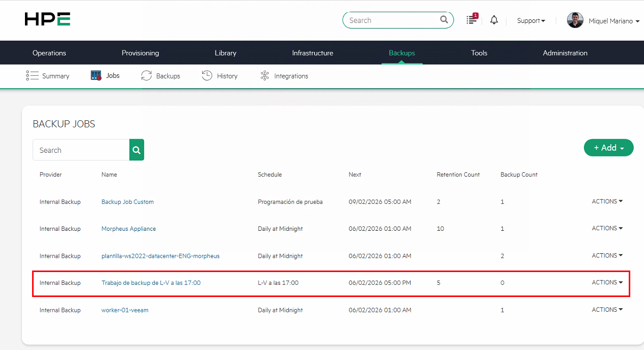Click the magnifier icon in top search
The image size is (644, 350).
tap(444, 20)
